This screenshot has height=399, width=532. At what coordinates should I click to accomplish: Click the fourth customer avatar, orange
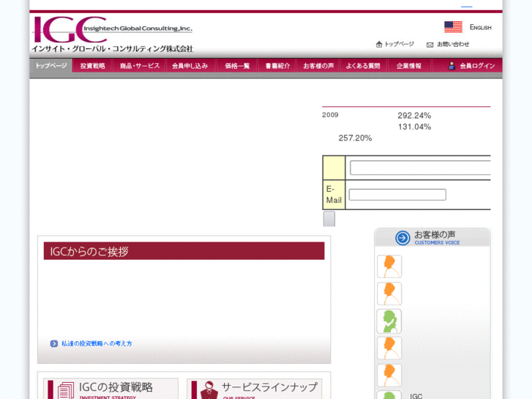point(389,348)
